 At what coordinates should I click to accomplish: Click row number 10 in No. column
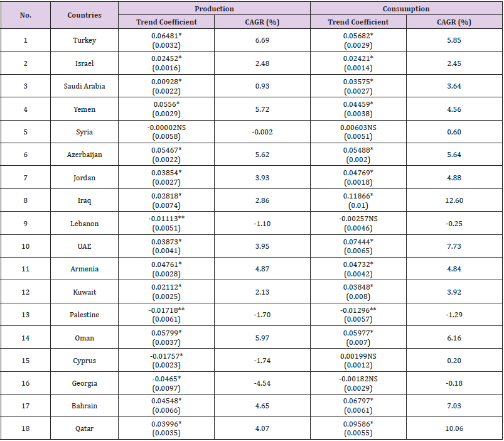coord(25,246)
